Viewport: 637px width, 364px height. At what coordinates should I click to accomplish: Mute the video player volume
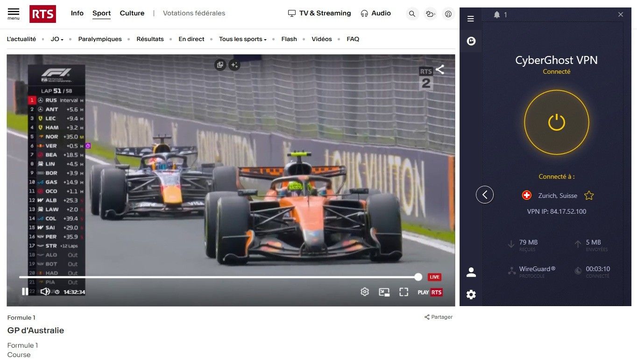click(x=45, y=292)
